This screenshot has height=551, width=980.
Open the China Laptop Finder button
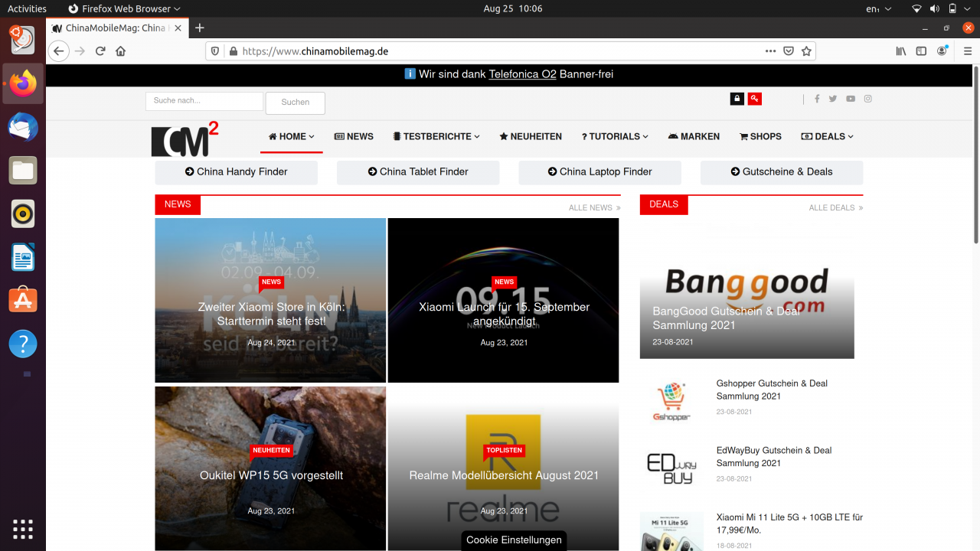tap(599, 172)
